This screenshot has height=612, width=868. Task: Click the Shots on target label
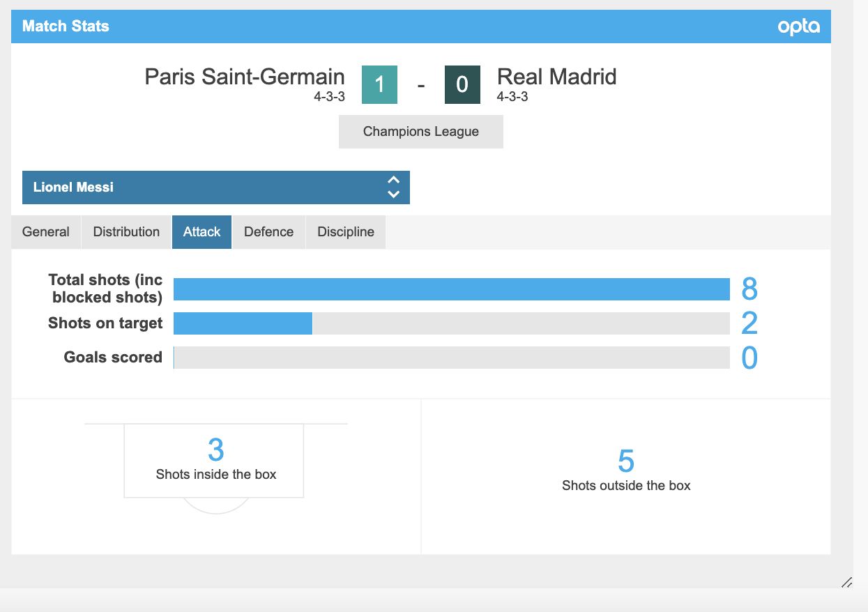click(x=105, y=323)
